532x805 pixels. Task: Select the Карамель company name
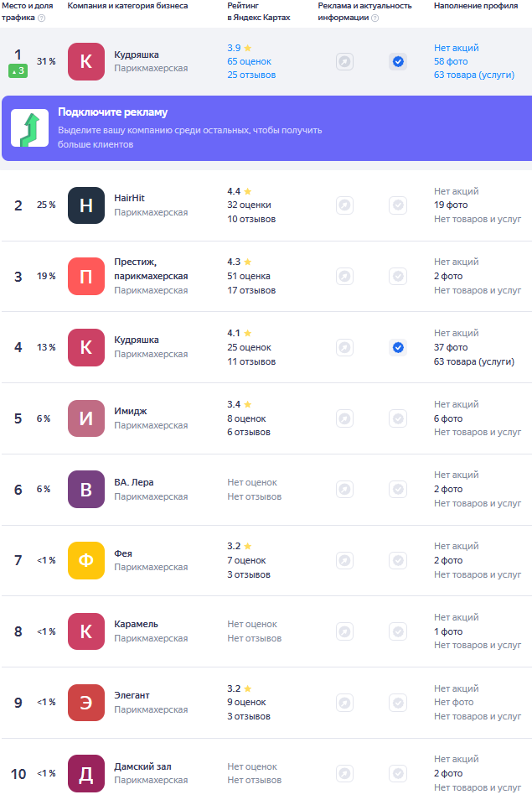point(136,624)
